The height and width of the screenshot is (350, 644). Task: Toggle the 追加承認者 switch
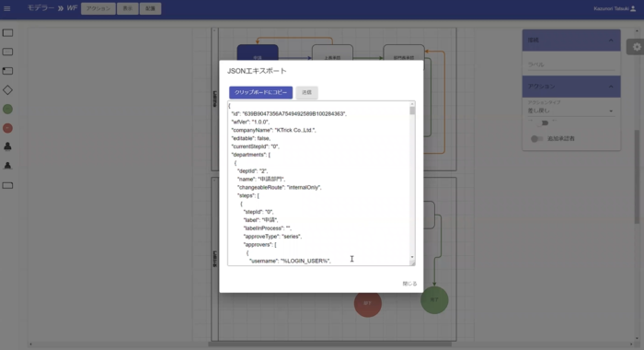pos(536,138)
